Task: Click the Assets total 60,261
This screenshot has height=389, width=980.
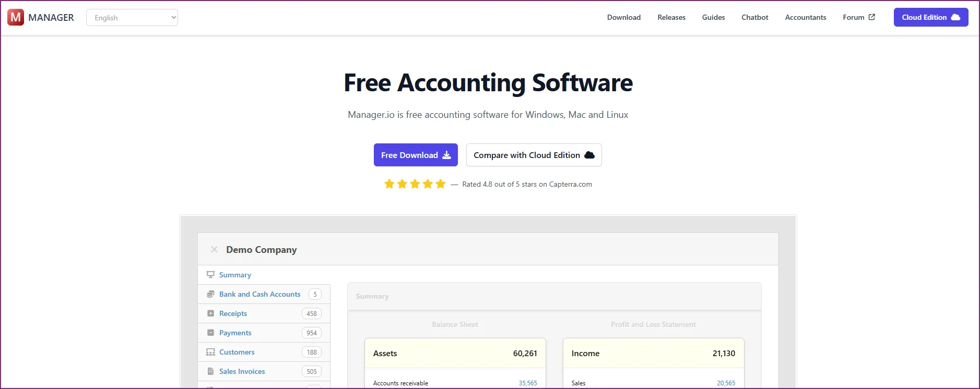Action: click(525, 353)
